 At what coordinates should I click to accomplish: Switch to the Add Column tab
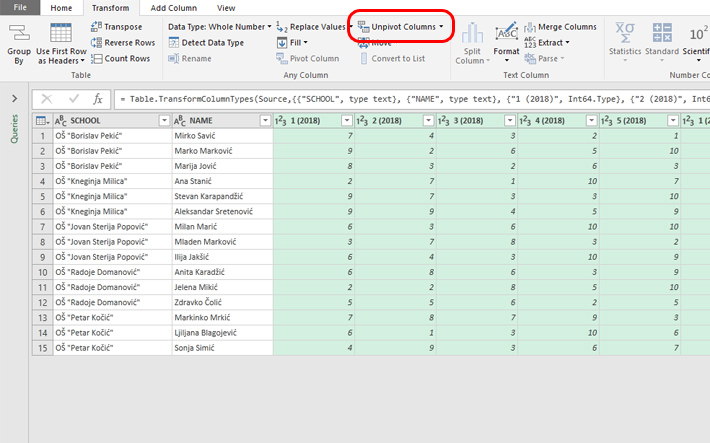coord(173,8)
